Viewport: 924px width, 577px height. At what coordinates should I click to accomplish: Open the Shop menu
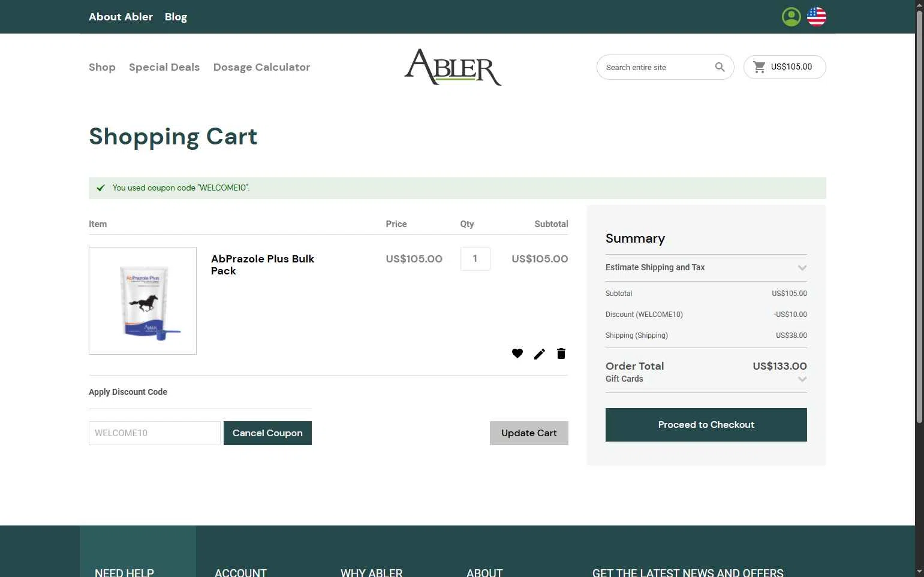tap(102, 67)
